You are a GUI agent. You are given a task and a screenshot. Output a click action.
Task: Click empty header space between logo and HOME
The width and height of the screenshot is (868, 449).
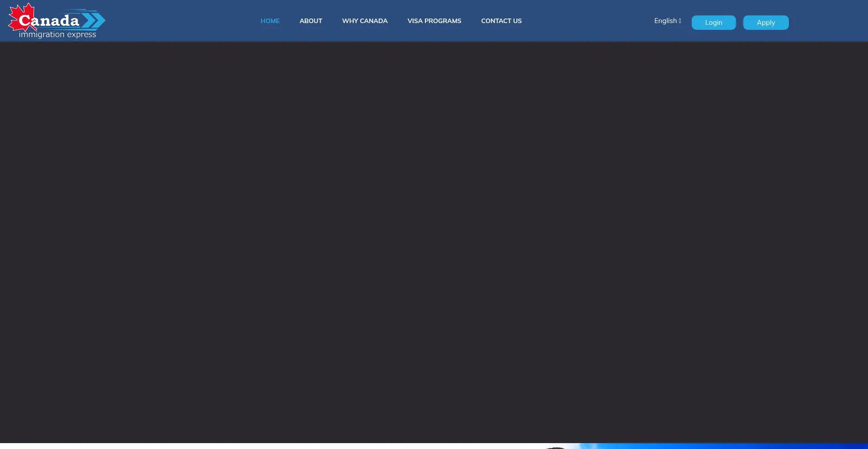point(181,21)
